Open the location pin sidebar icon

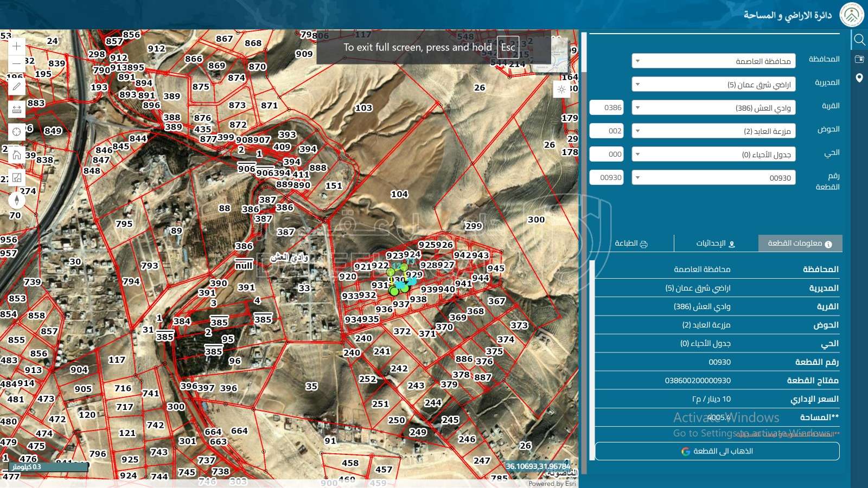[859, 78]
